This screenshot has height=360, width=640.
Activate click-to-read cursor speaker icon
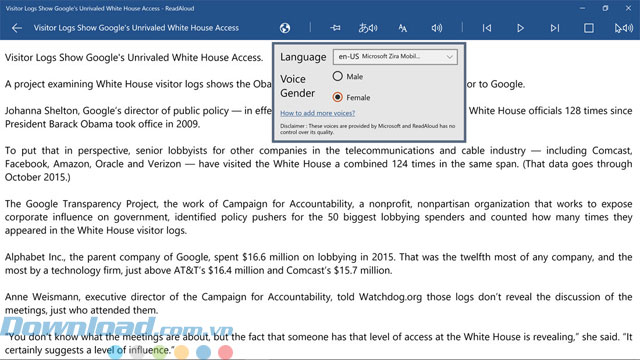pyautogui.click(x=624, y=28)
